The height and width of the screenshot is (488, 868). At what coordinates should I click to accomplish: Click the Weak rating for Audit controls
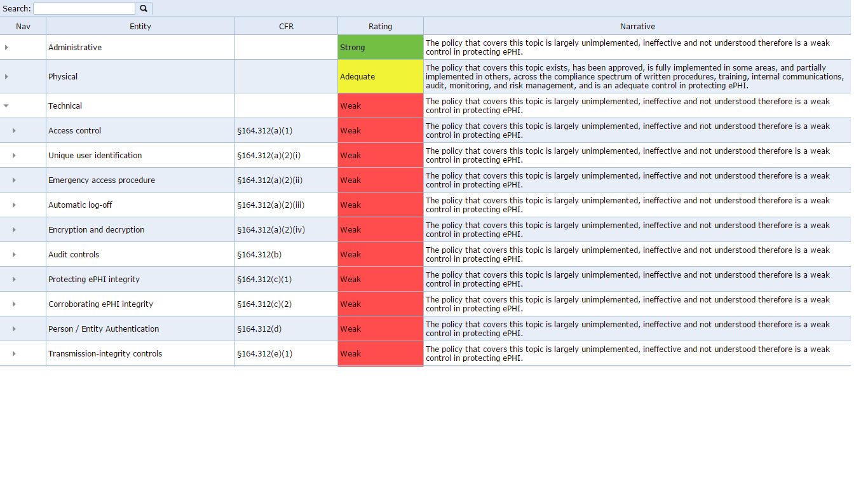click(x=381, y=255)
